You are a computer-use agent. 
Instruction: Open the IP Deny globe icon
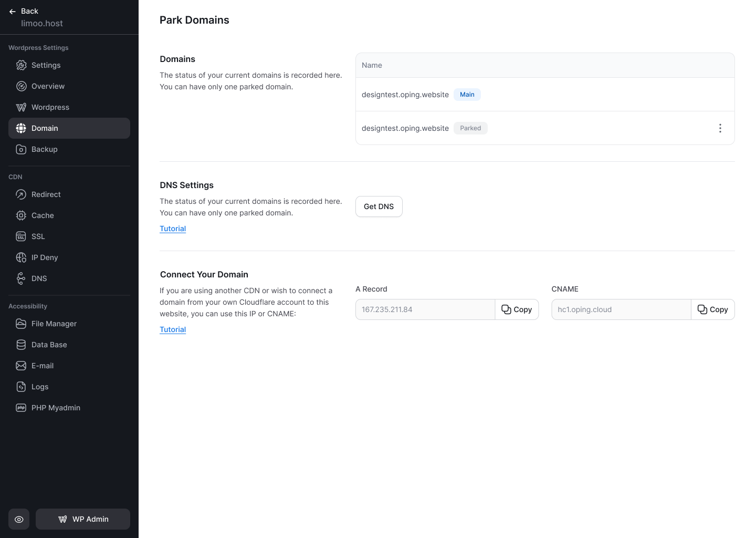(21, 257)
